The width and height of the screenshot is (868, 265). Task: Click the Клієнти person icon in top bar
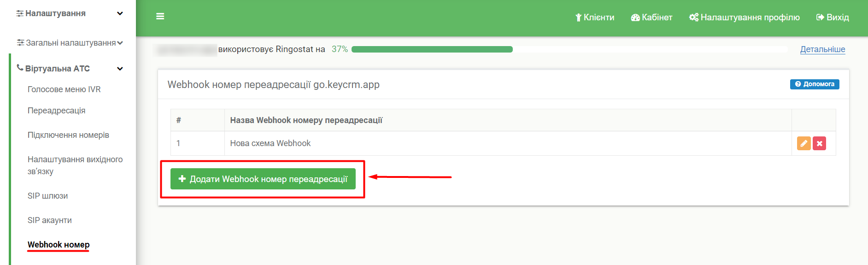tap(578, 18)
